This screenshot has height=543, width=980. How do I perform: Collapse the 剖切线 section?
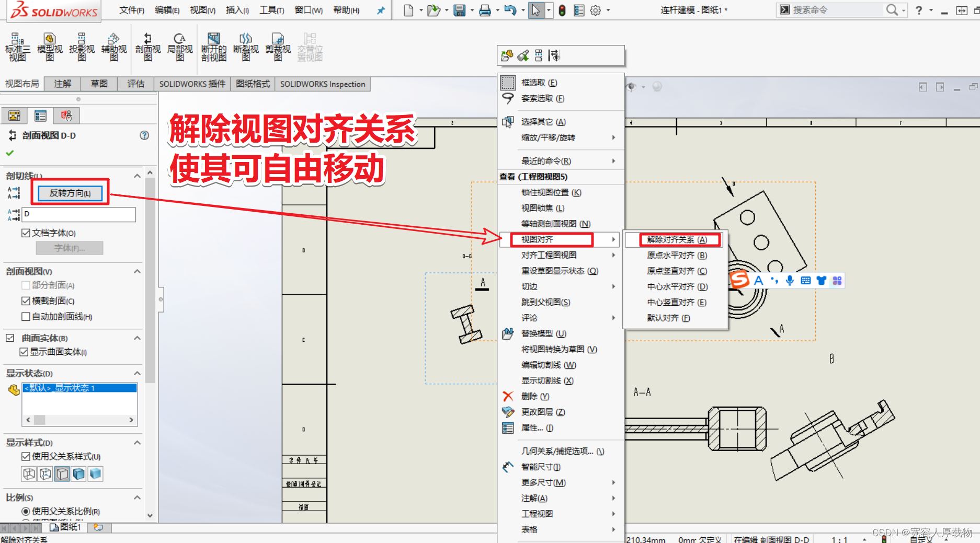[137, 176]
